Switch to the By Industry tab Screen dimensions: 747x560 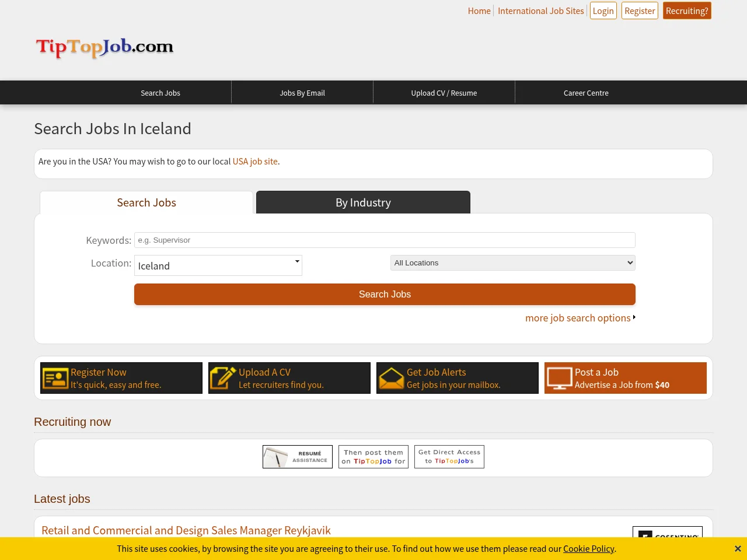(x=363, y=202)
